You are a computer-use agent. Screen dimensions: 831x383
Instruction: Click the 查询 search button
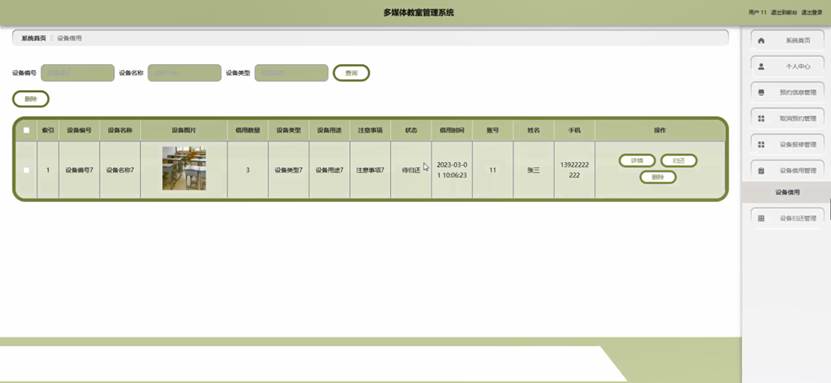[351, 73]
